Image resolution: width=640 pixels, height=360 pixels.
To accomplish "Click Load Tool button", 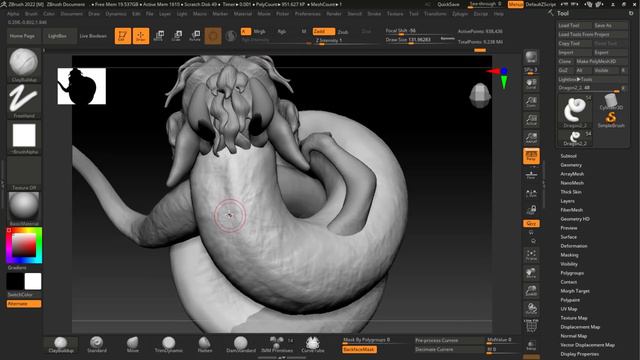I will tap(574, 25).
